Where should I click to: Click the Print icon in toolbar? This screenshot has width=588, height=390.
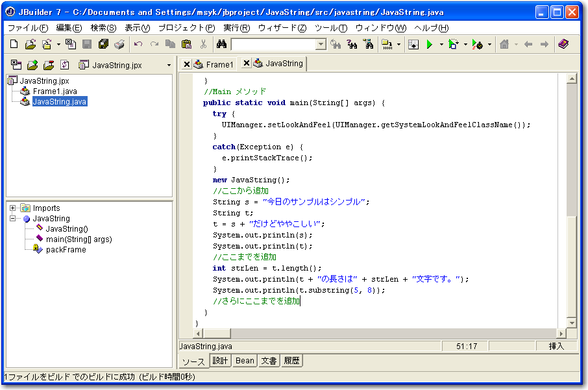pyautogui.click(x=119, y=44)
